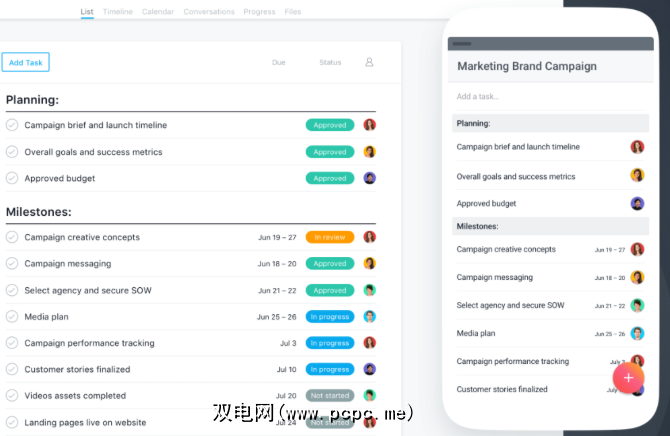The width and height of the screenshot is (670, 436).
Task: Tap avatar for Campaign creative concepts on phone
Action: [x=637, y=249]
